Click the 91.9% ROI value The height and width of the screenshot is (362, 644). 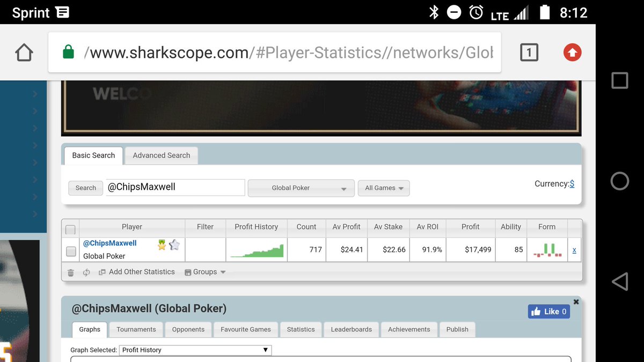[433, 250]
